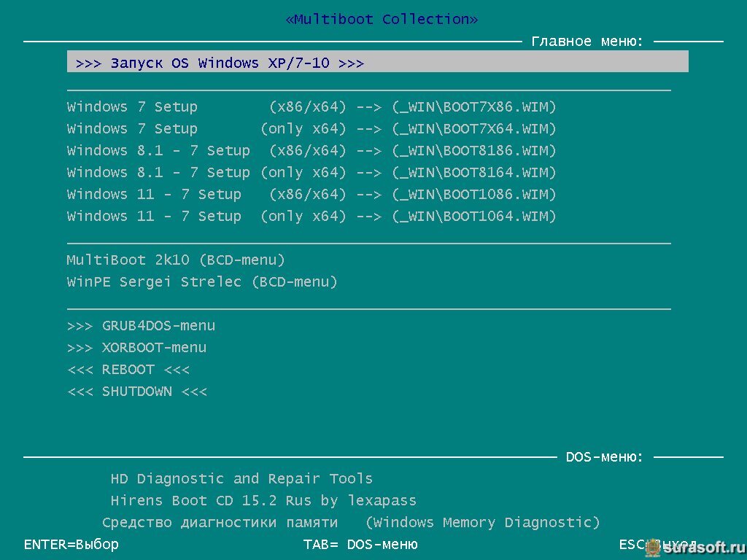Open WinPE Sergei Strelec (BCD-menu)
Screen dimensions: 747x560
coord(202,282)
